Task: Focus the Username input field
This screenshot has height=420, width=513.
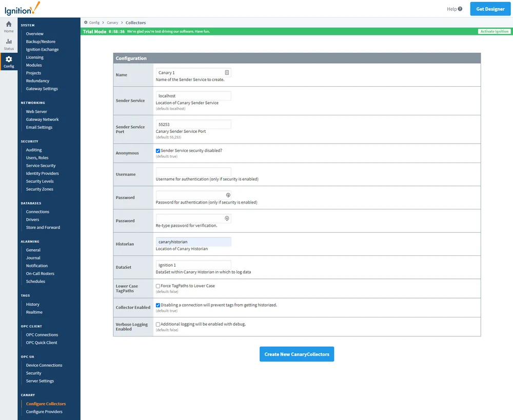Action: [x=193, y=172]
